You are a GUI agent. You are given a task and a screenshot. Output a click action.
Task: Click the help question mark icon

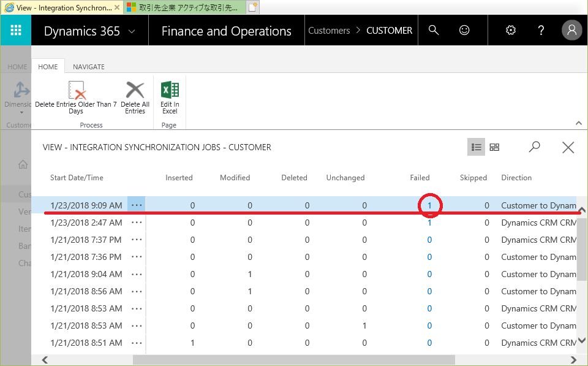coord(541,30)
